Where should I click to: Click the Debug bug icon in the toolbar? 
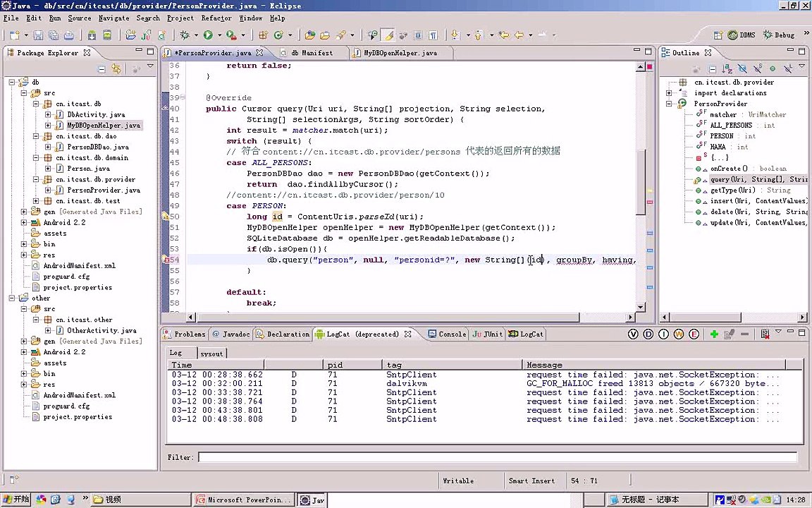[x=185, y=35]
